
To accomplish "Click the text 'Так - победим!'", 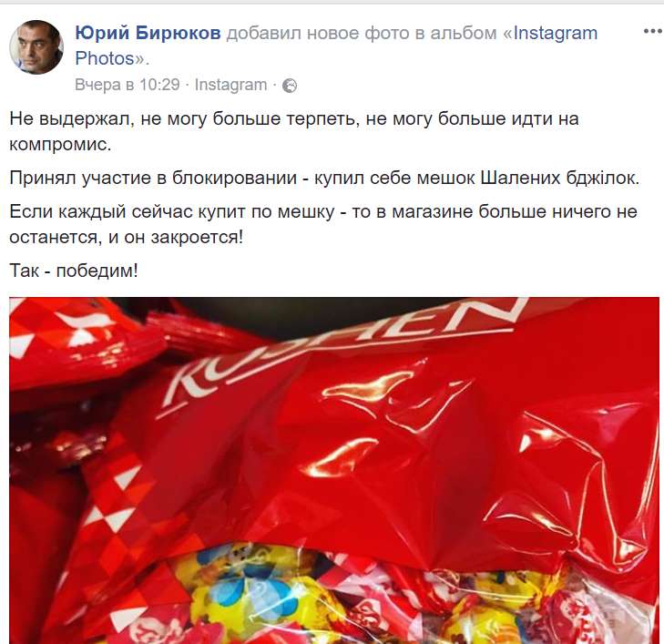I will coord(74,271).
